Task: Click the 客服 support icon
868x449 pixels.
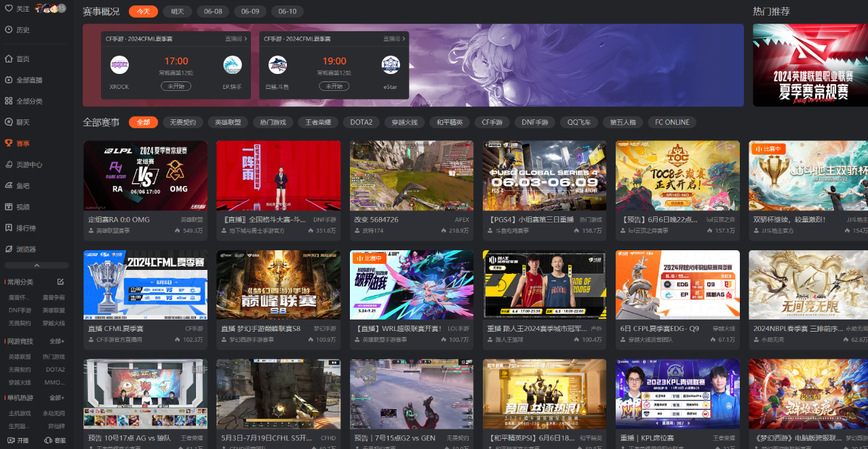Action: pos(47,440)
